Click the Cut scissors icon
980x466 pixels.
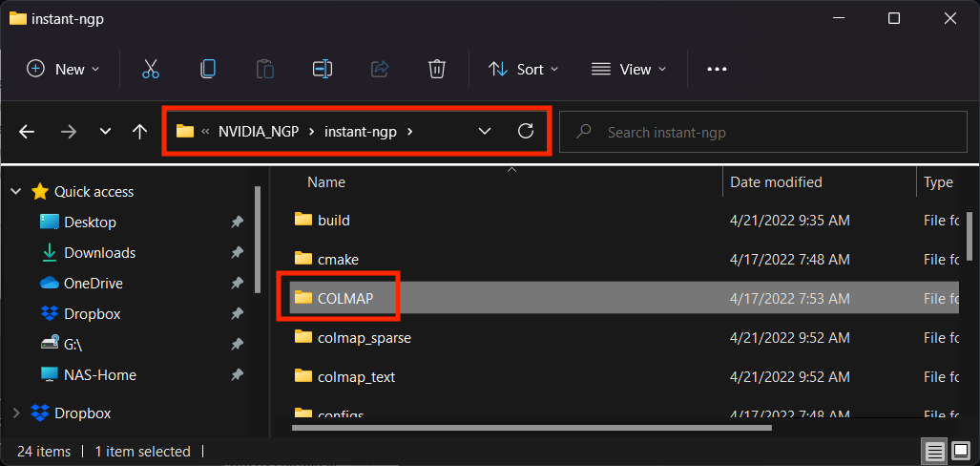[x=151, y=69]
